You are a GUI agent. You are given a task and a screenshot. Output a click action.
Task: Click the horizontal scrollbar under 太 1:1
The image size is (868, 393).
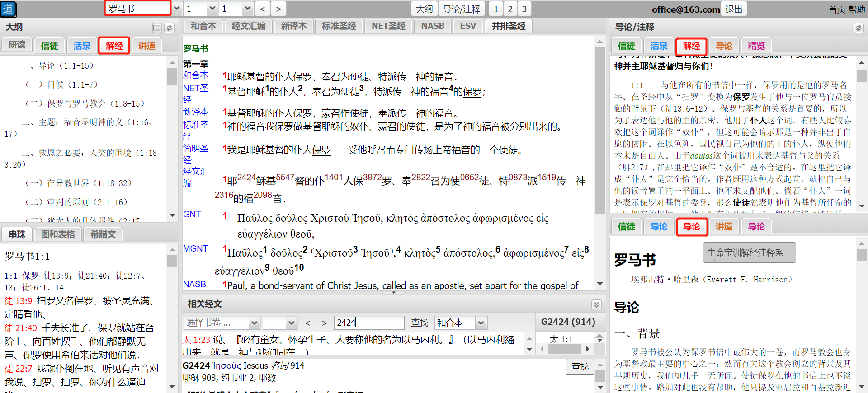563,349
